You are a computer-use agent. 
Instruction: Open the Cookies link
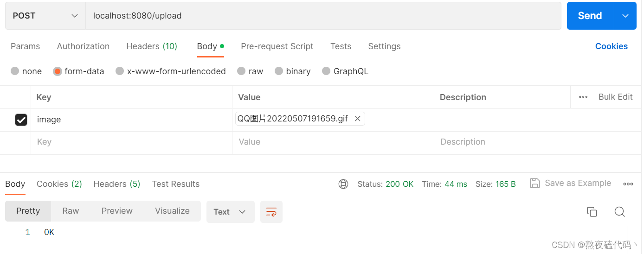pos(611,46)
